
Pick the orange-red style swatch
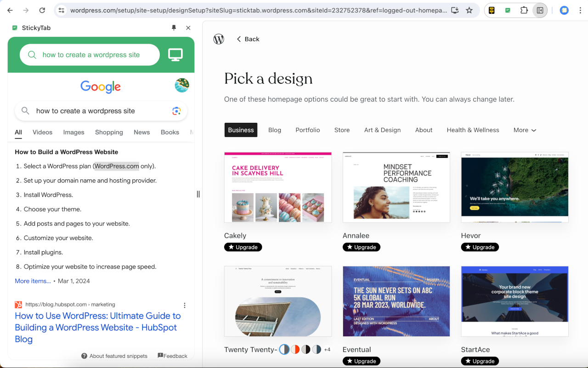[x=295, y=350]
